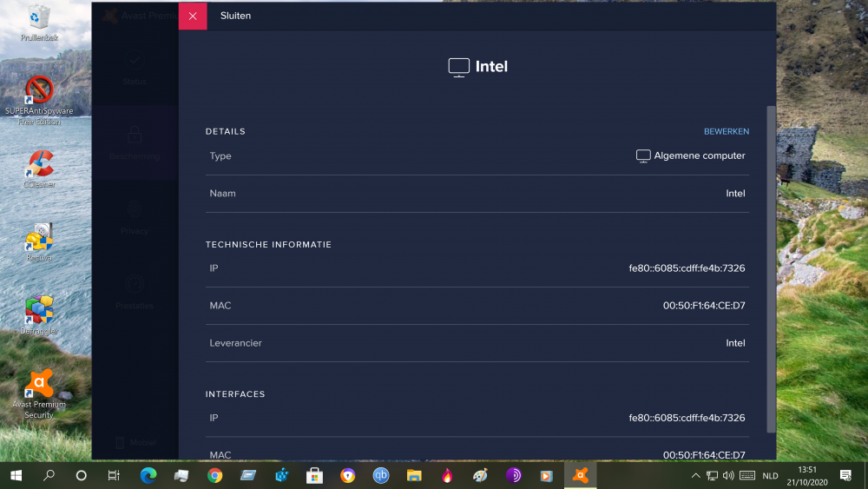
Task: Open the blue cubes app in the taskbar
Action: click(x=281, y=475)
